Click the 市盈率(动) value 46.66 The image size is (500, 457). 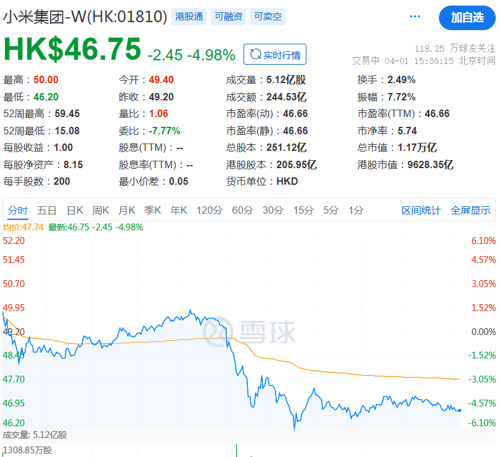(295, 114)
